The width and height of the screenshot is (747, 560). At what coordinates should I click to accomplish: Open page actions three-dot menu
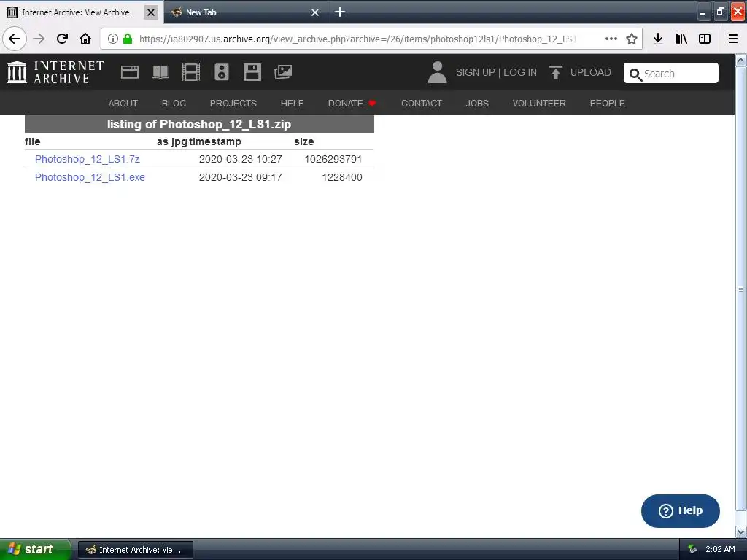click(x=611, y=39)
